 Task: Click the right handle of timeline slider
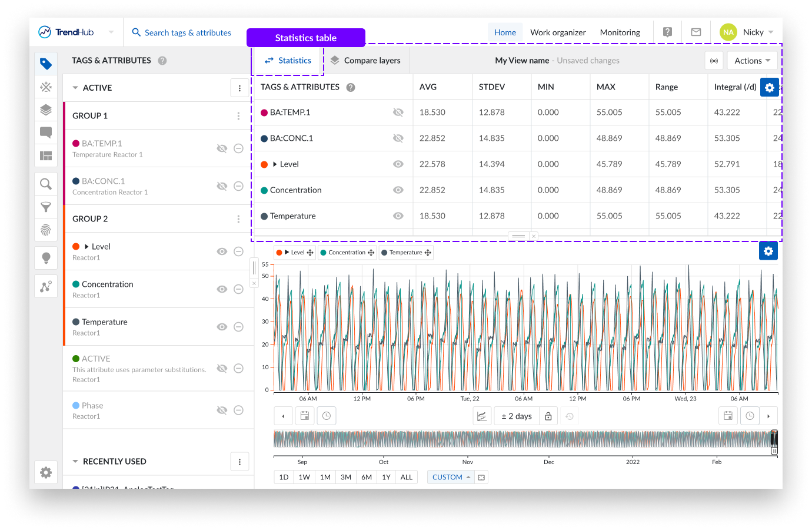coord(774,442)
